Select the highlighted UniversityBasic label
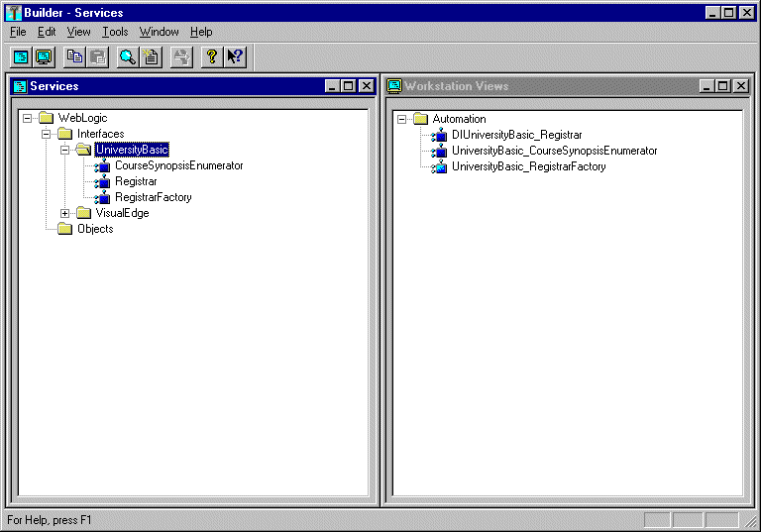This screenshot has height=532, width=761. pyautogui.click(x=132, y=150)
